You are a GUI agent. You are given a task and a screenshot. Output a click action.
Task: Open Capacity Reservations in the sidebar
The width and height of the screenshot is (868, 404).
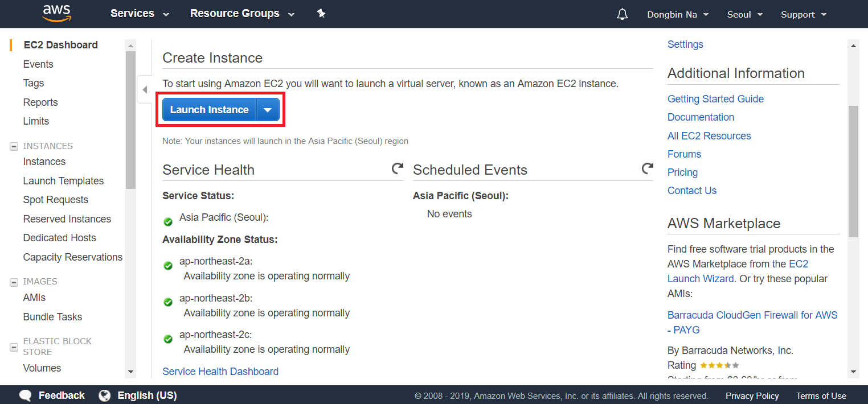pyautogui.click(x=73, y=257)
